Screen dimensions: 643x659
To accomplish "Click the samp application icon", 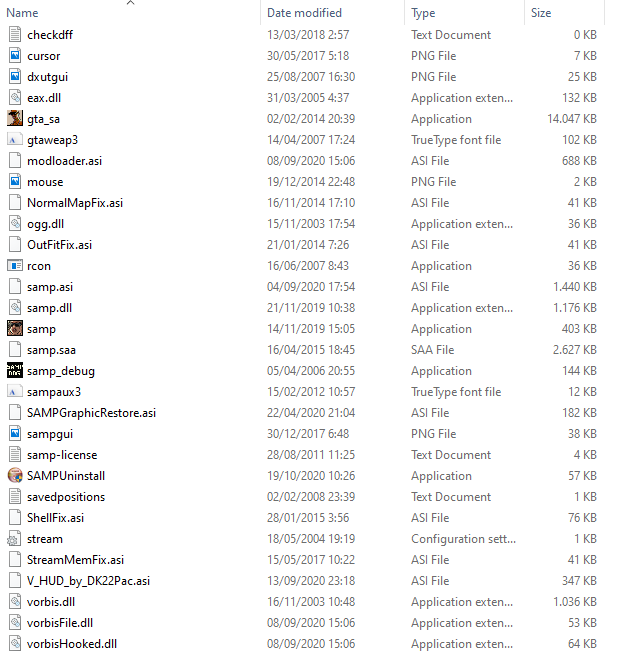I will click(x=15, y=329).
